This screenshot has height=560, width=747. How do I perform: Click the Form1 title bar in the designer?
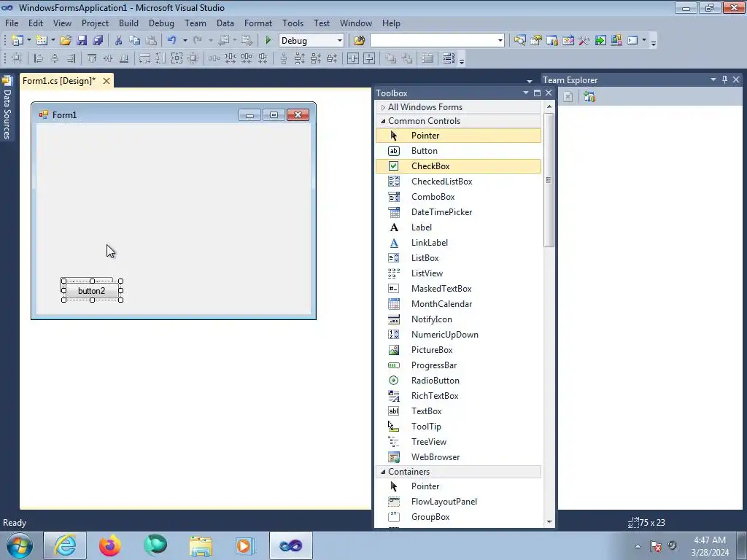point(174,114)
